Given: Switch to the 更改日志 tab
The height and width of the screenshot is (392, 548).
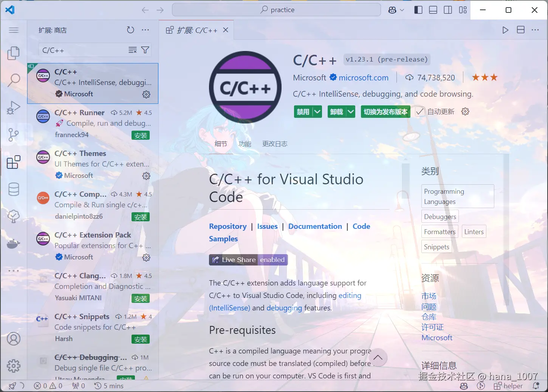Looking at the screenshot, I should pos(275,144).
